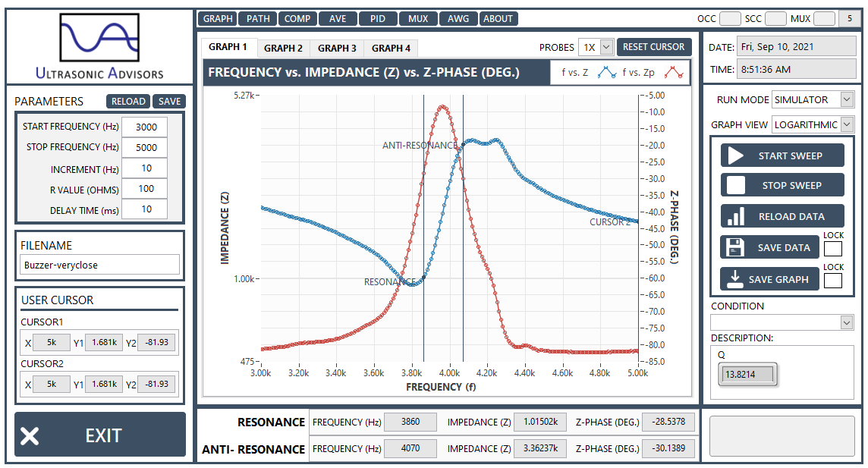Open the Run Mode Simulator dropdown
The height and width of the screenshot is (468, 868).
tap(813, 99)
